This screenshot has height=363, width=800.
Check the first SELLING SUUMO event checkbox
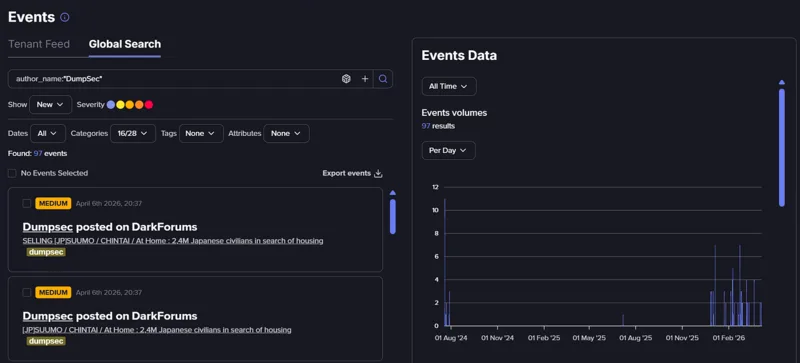tap(27, 204)
